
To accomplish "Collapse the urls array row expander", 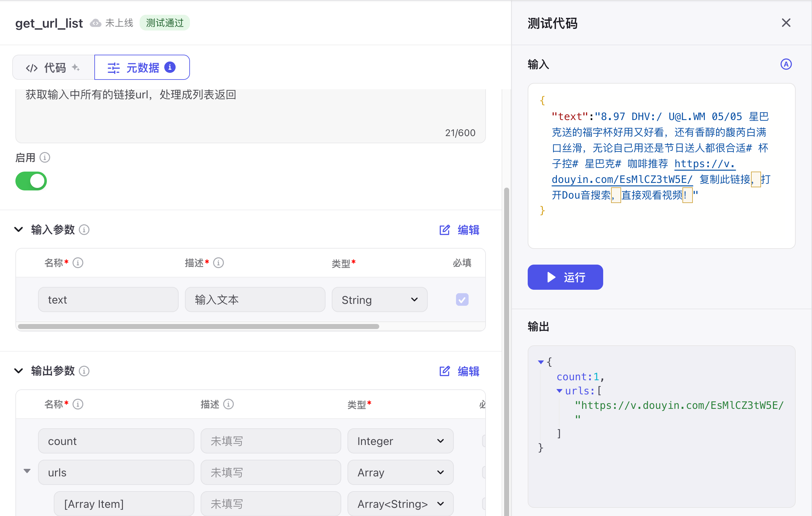I will pyautogui.click(x=27, y=471).
